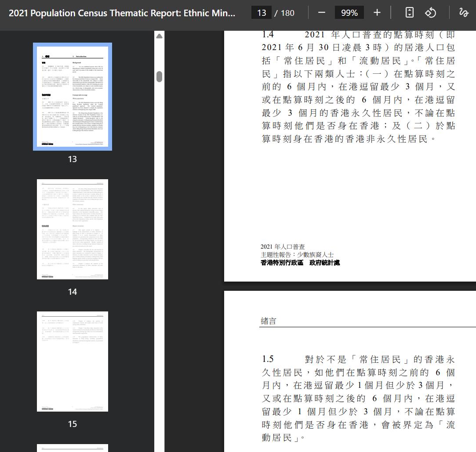The height and width of the screenshot is (452, 476).
Task: Click the 99% zoom level field
Action: 349,13
